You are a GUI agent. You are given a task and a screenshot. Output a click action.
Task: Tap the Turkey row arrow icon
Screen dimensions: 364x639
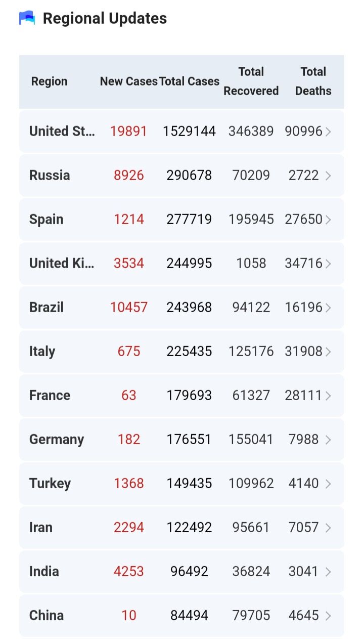click(328, 484)
